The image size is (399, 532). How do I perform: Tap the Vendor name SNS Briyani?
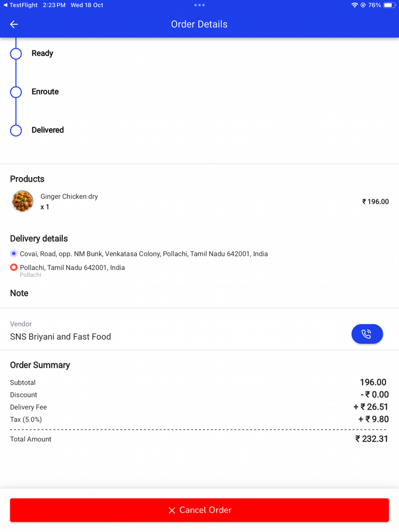point(60,336)
